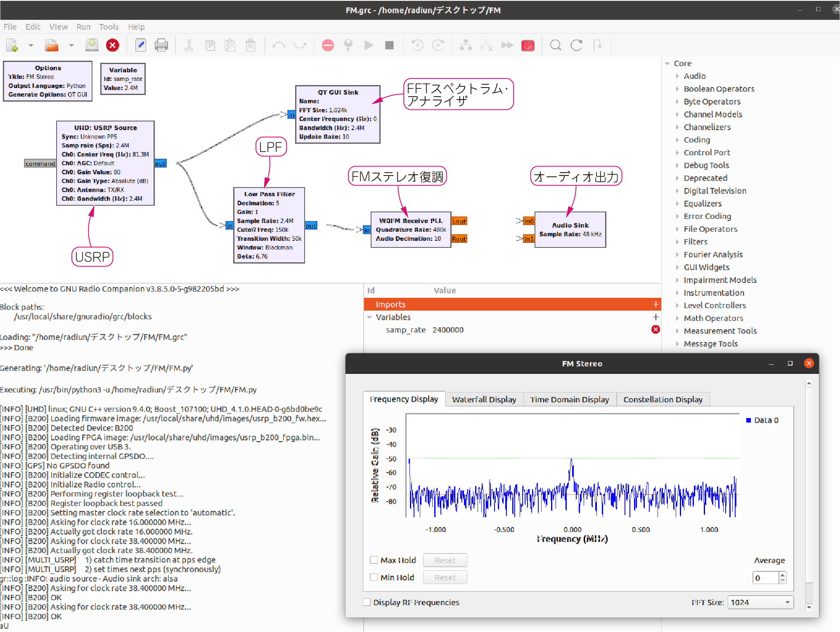Click the Generate flow graph icon
This screenshot has width=840, height=632.
[x=348, y=45]
